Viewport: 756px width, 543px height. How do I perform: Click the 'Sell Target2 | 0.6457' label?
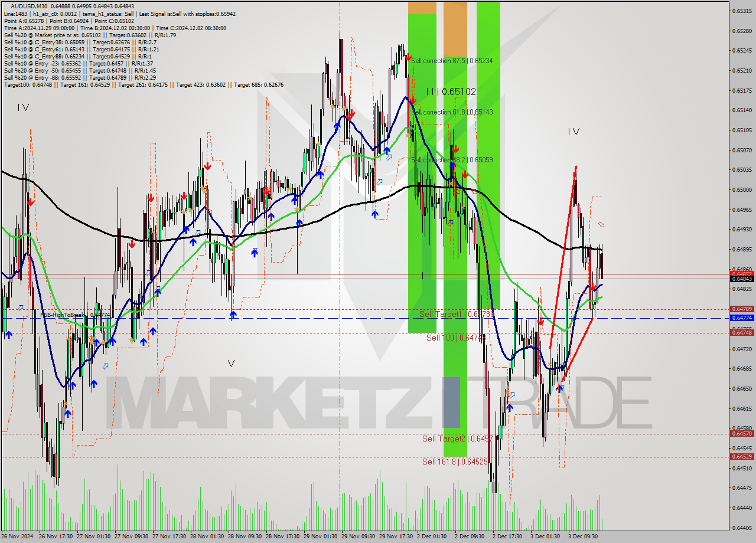pyautogui.click(x=457, y=439)
